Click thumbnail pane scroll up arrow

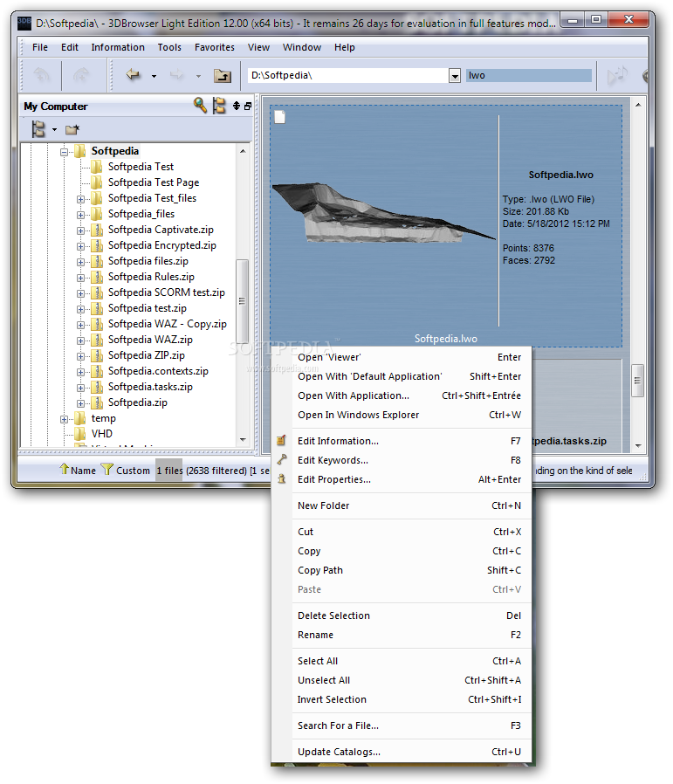[638, 105]
